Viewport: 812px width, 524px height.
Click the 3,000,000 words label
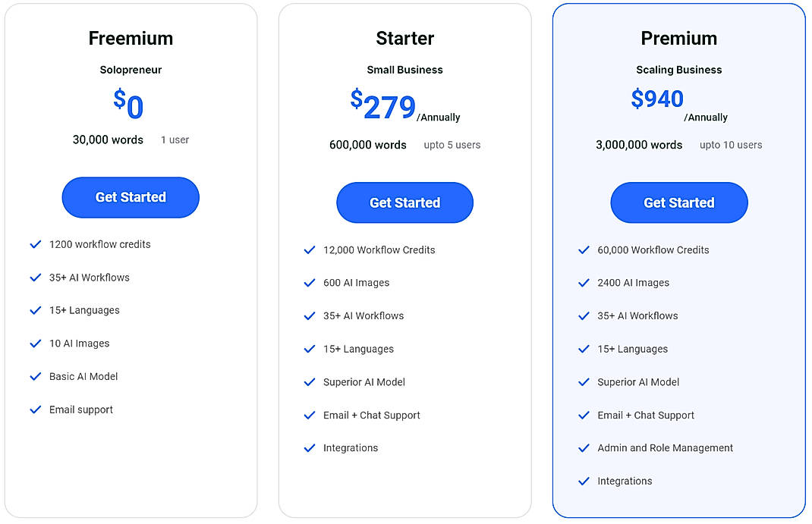click(x=638, y=144)
